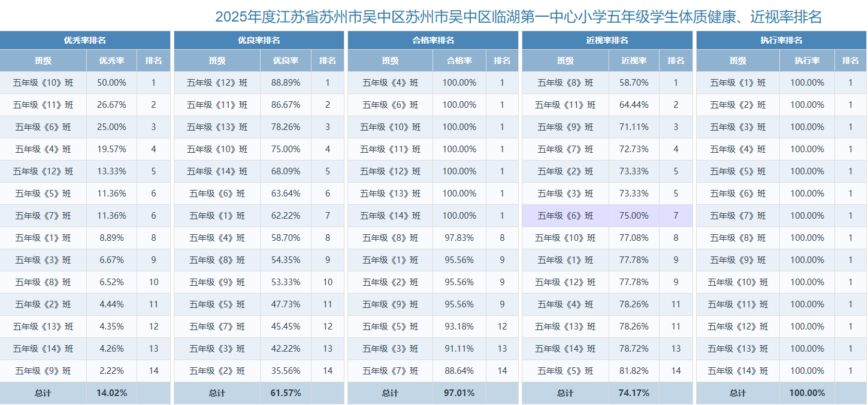Click the 排名 column header in 近视率 table

[676, 61]
